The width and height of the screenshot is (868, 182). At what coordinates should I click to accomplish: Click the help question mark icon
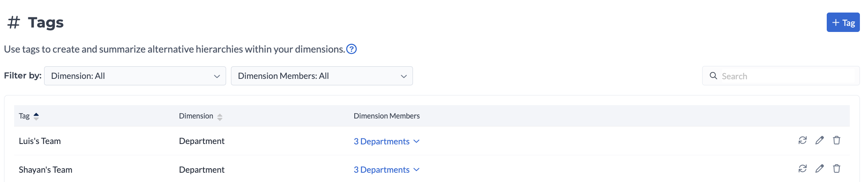[x=351, y=49]
